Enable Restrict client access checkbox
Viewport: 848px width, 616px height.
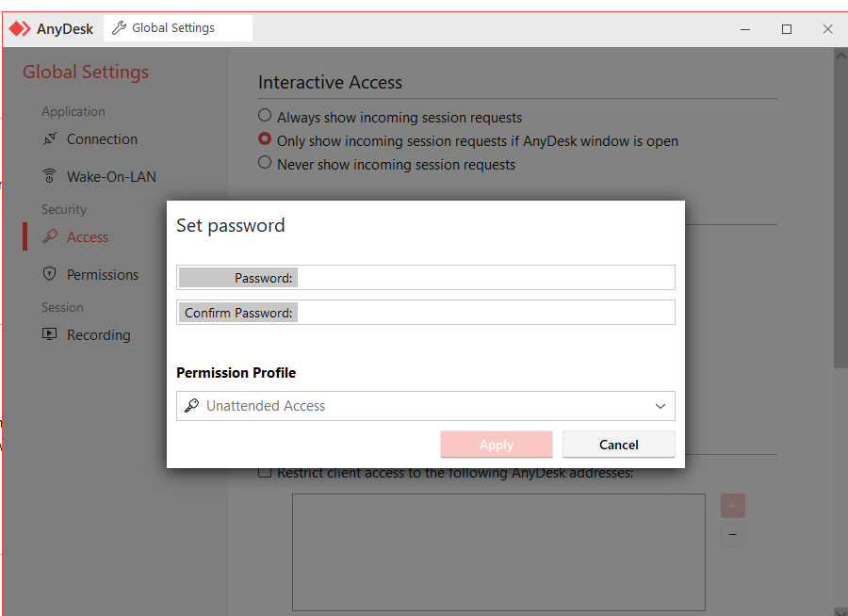tap(266, 473)
